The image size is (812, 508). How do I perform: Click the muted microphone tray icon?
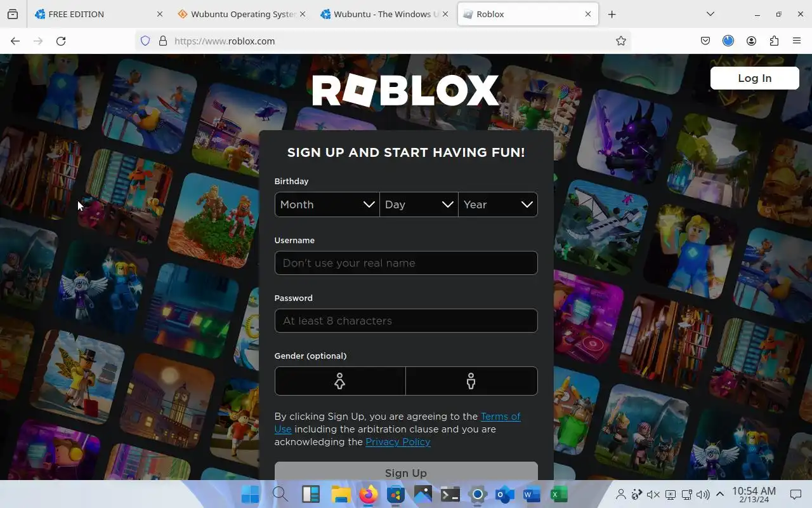pos(653,495)
